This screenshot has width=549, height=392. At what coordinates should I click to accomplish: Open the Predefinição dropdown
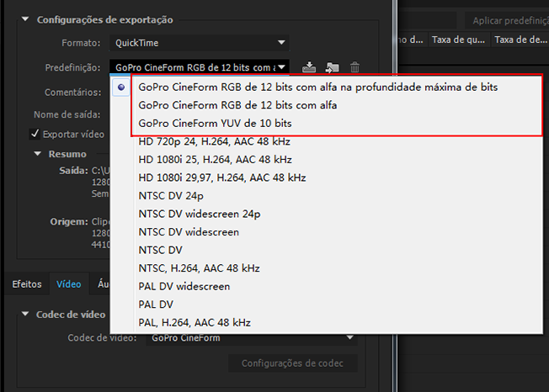pyautogui.click(x=200, y=67)
